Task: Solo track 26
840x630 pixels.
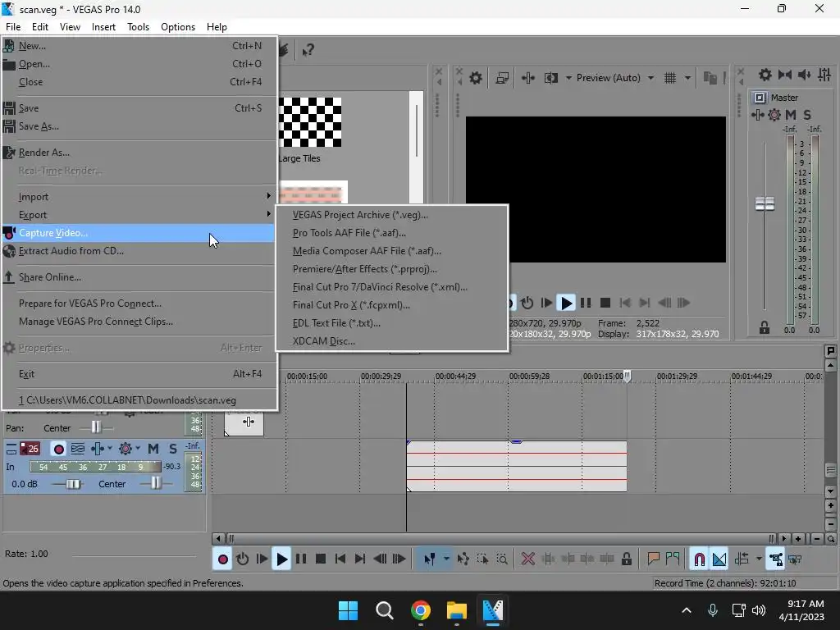Action: [x=172, y=449]
